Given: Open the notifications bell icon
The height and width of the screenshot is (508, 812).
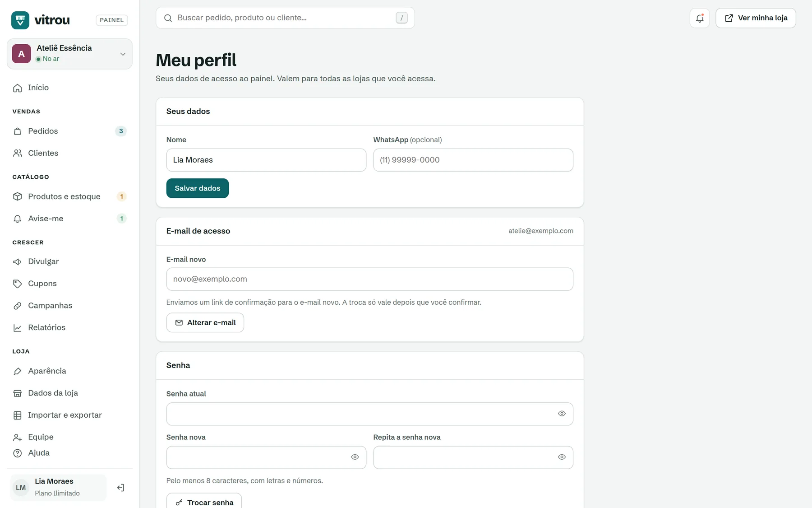Looking at the screenshot, I should point(699,18).
